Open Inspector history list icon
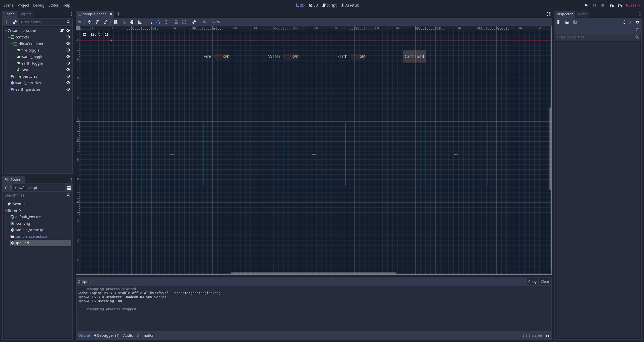The height and width of the screenshot is (342, 644). (637, 22)
